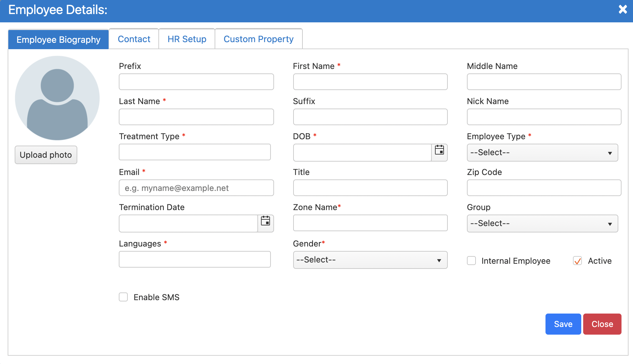The width and height of the screenshot is (633, 364).
Task: Click the Upload photo button
Action: tap(46, 155)
